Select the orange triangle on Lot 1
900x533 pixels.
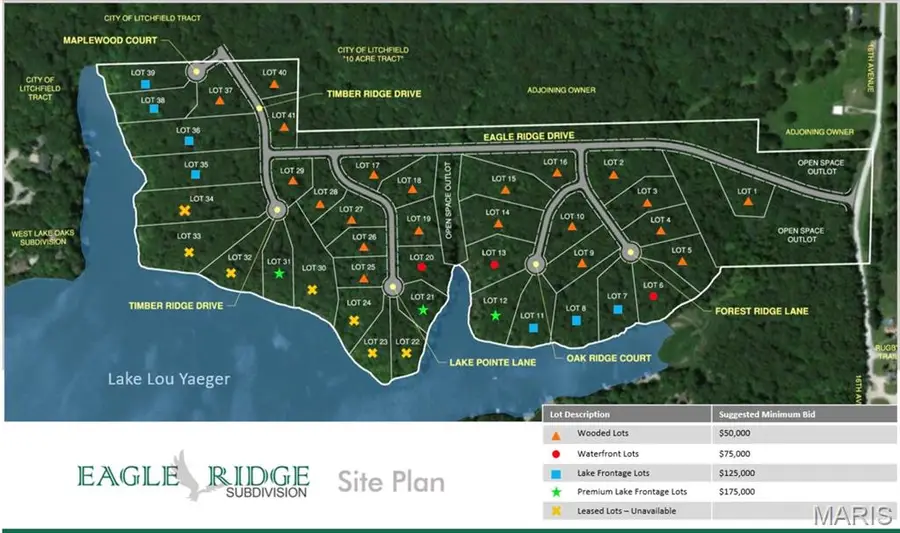748,202
